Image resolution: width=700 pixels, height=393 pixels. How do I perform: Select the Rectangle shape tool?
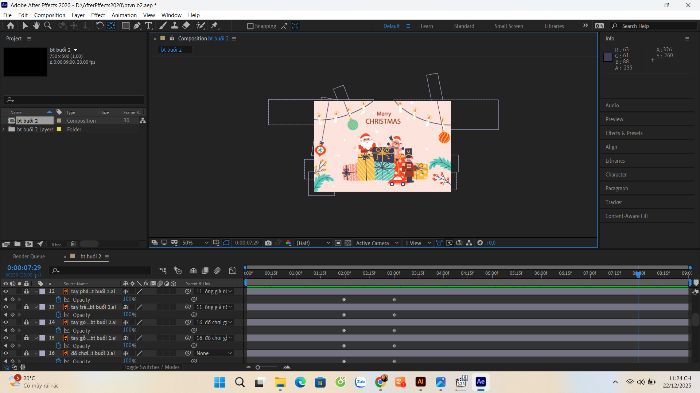[126, 26]
